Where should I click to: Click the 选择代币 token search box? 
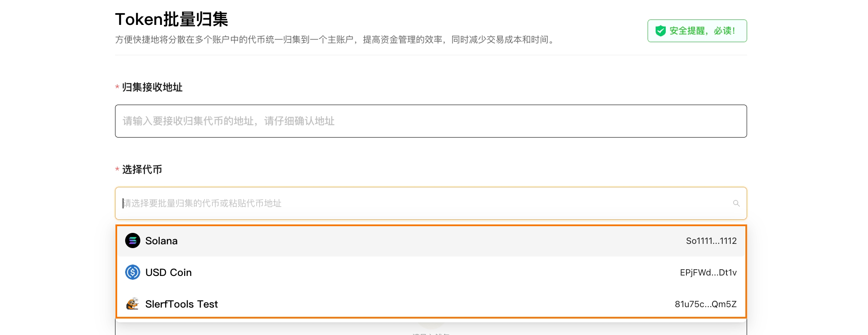421,203
